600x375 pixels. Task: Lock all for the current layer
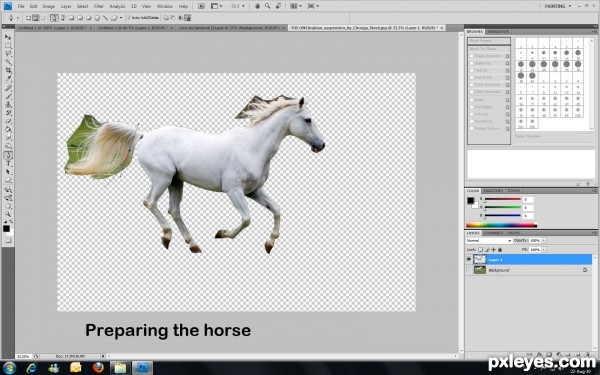click(x=500, y=249)
